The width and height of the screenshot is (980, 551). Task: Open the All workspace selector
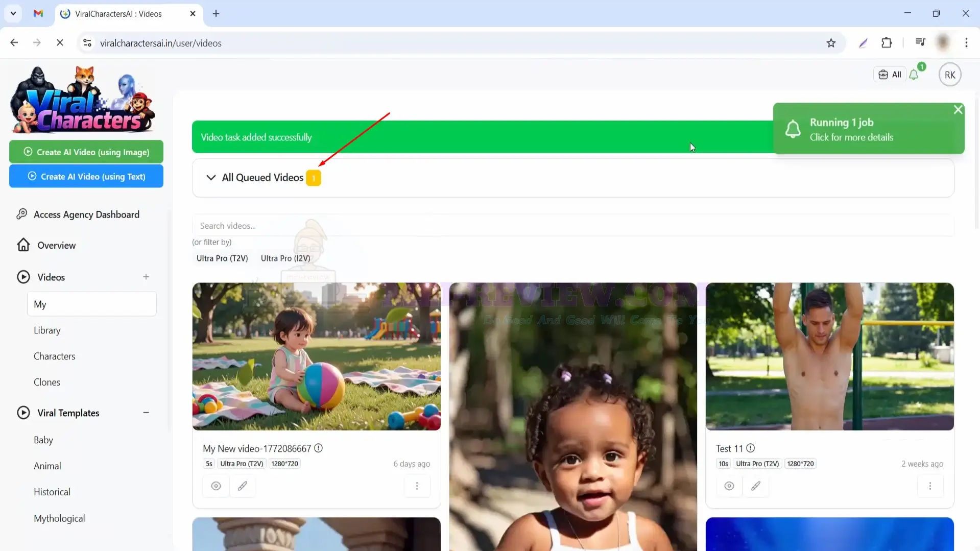click(890, 75)
